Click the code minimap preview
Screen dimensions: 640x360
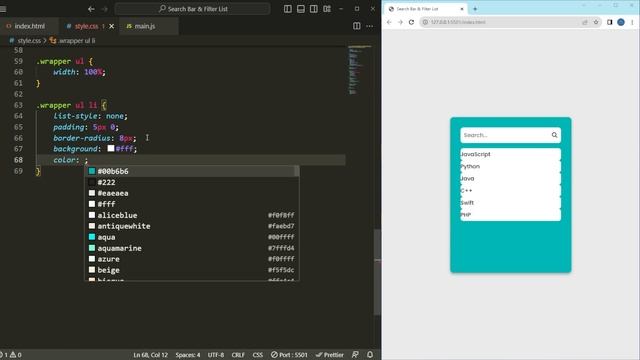point(359,70)
